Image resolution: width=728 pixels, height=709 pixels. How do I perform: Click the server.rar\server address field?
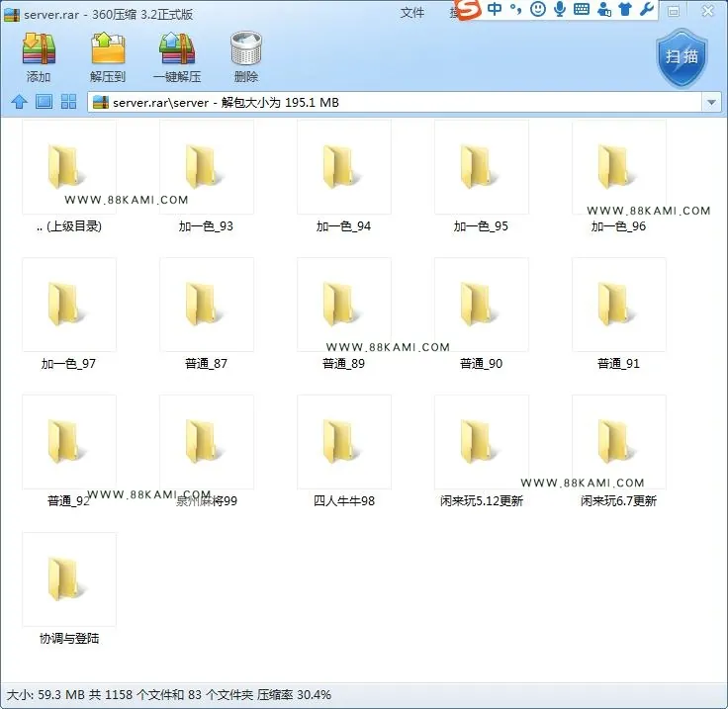[395, 102]
